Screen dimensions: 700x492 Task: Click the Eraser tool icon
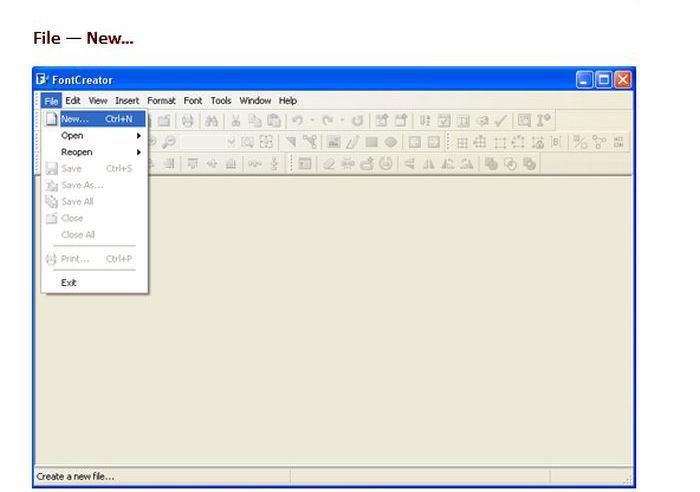328,164
